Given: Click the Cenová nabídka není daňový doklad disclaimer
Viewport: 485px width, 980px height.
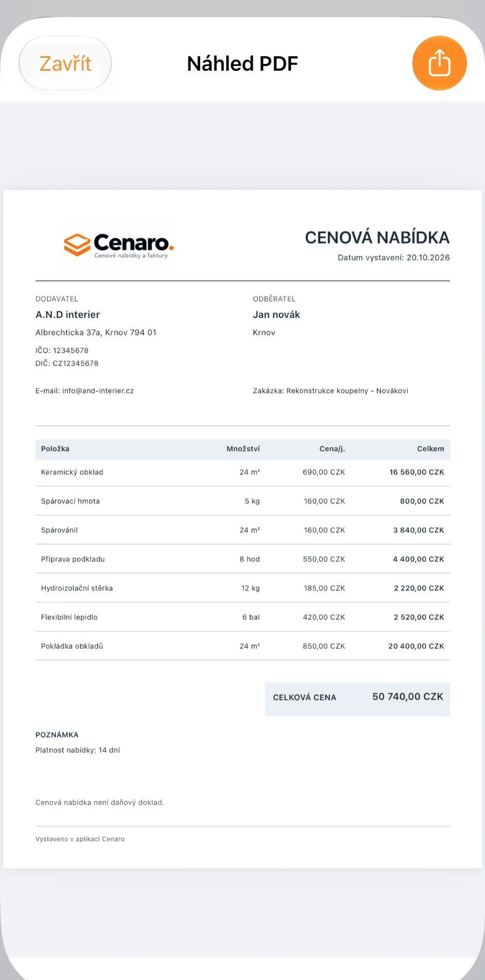Looking at the screenshot, I should point(99,803).
